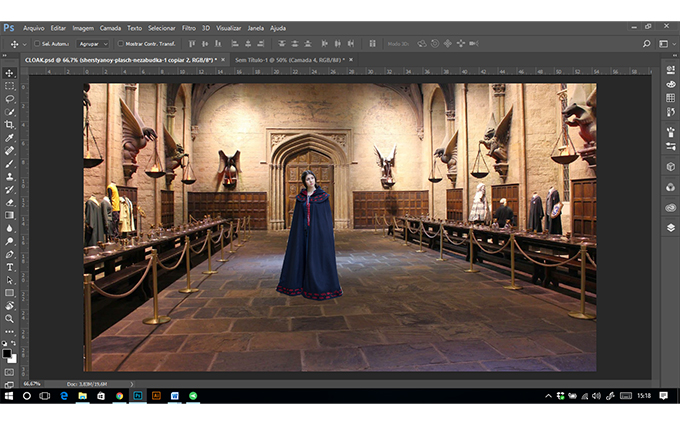Open the Selecionar menu
The height and width of the screenshot is (425, 680).
(x=162, y=28)
